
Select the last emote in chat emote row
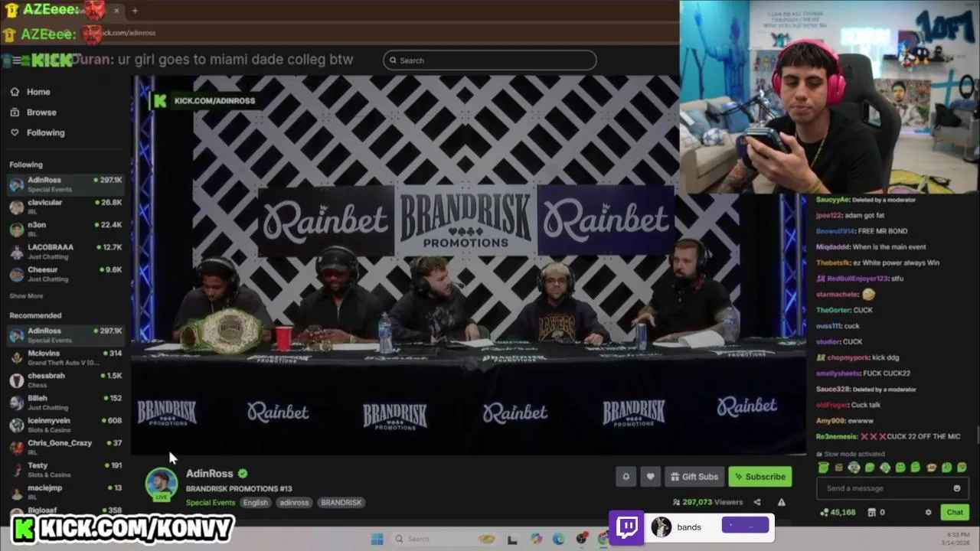[962, 468]
